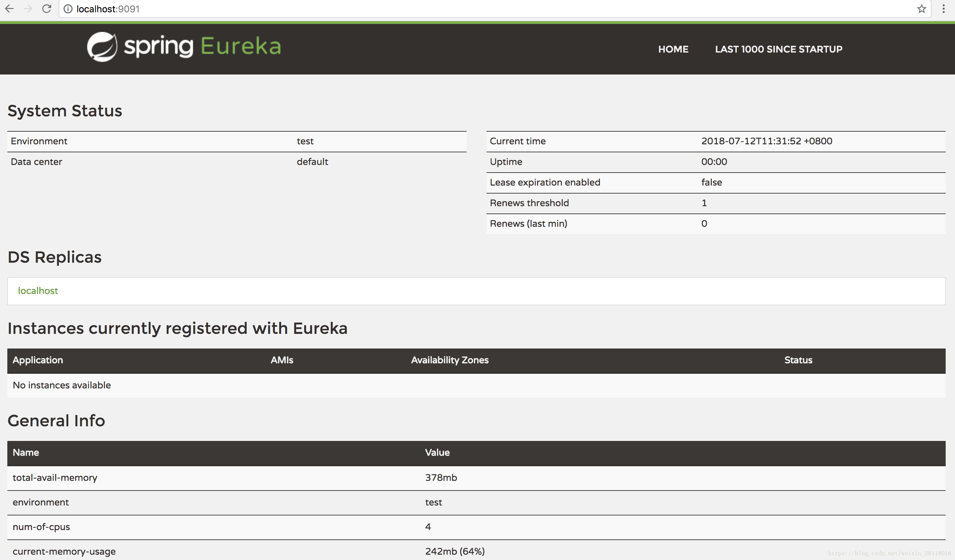The width and height of the screenshot is (955, 560).
Task: Click the Uptime label
Action: pos(506,162)
